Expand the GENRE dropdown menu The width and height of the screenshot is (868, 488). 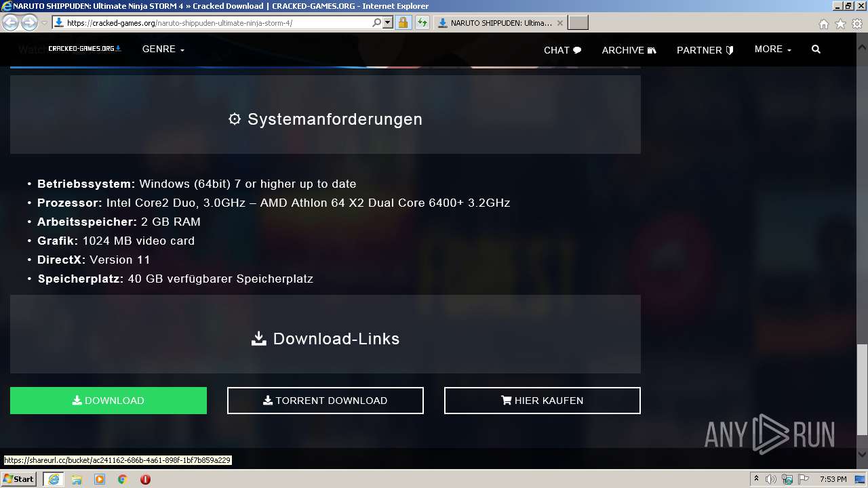click(163, 49)
